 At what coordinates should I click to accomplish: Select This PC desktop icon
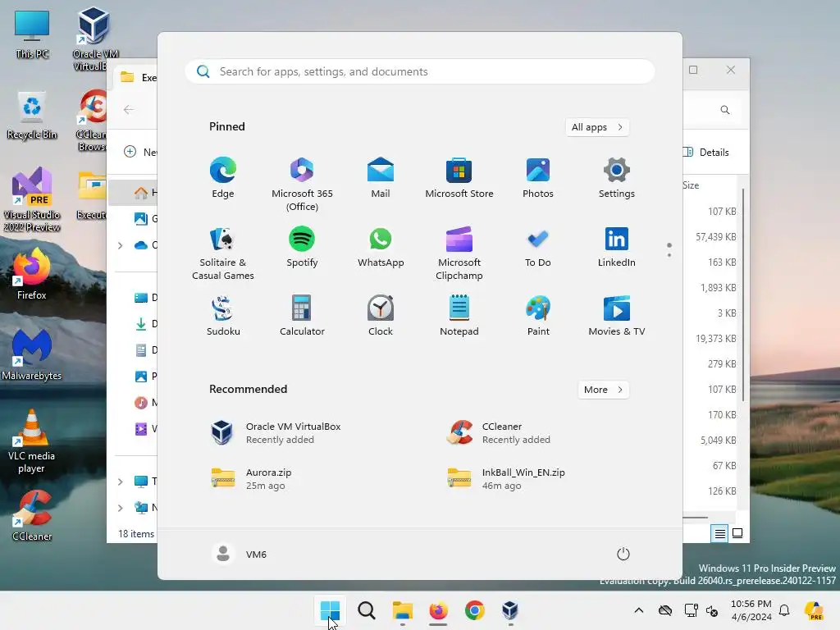click(32, 34)
